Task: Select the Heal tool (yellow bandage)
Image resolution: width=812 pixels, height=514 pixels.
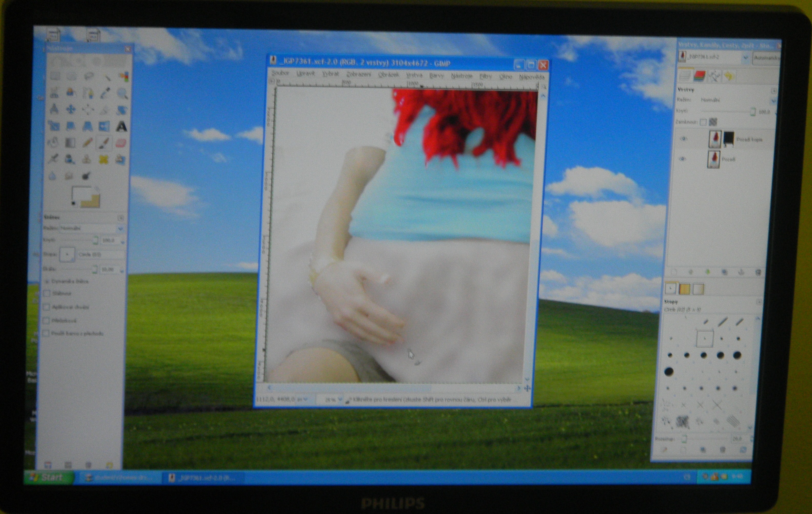Action: click(x=104, y=159)
